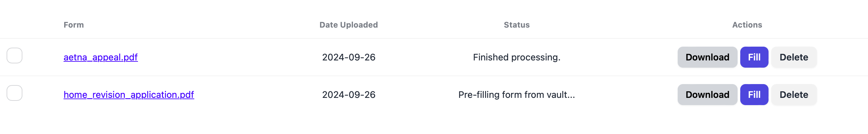
Task: Click the 'Finished processing.' status text
Action: [x=517, y=57]
